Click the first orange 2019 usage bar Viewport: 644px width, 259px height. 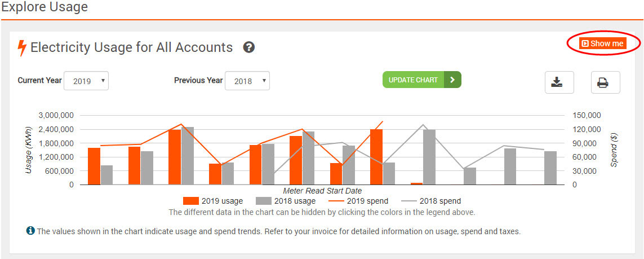pos(94,166)
